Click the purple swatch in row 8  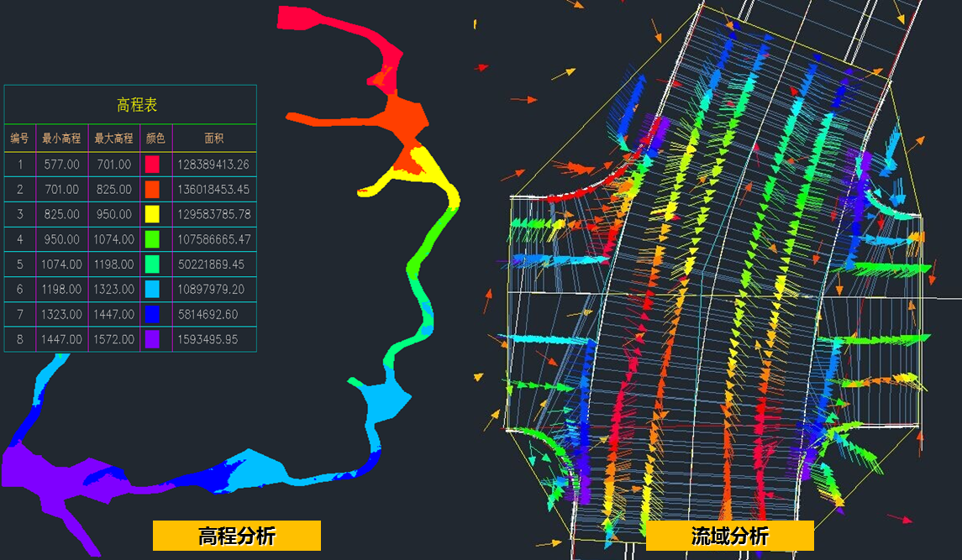click(x=152, y=340)
